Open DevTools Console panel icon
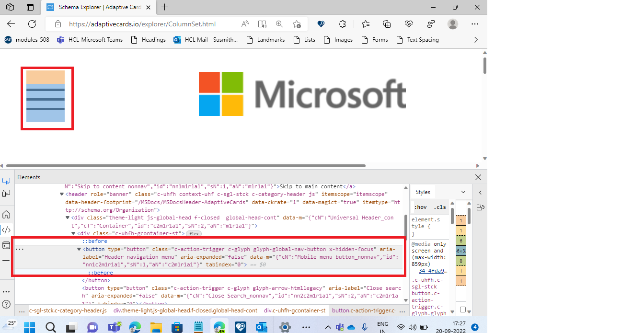644x333 pixels. pos(6,245)
